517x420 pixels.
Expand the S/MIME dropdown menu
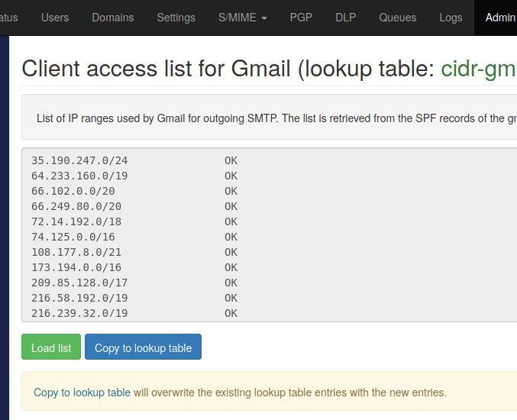[x=243, y=18]
